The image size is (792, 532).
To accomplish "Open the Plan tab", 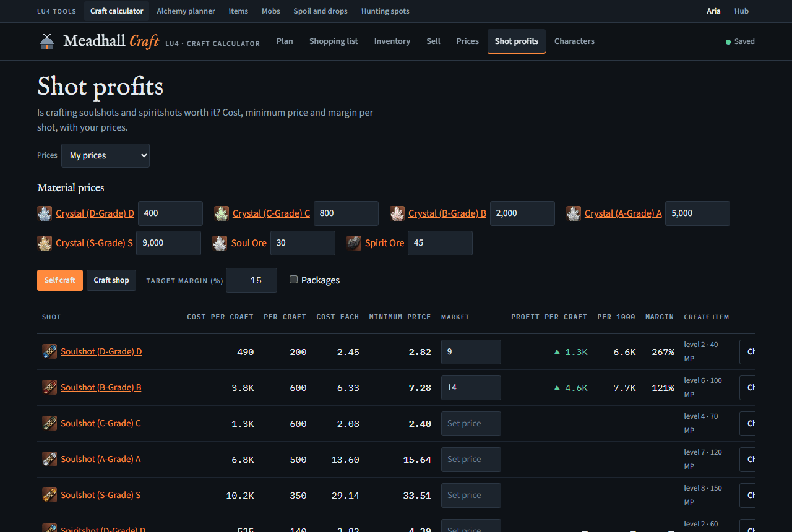I will [x=285, y=41].
